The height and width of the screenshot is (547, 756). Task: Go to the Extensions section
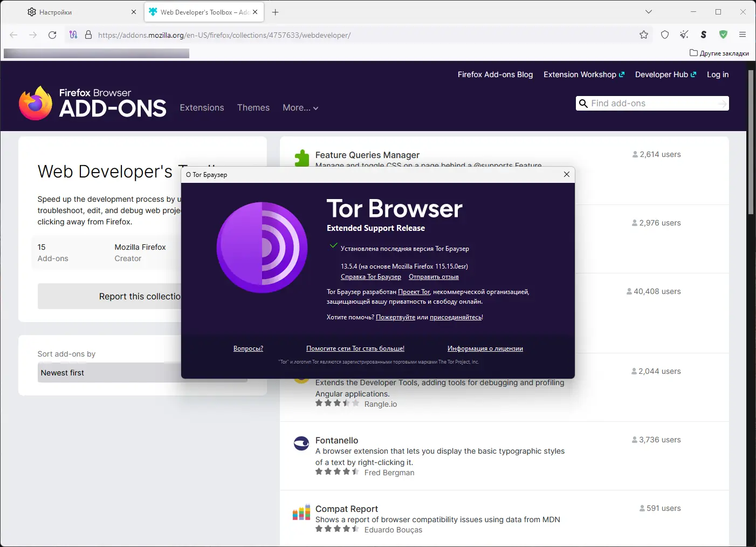pyautogui.click(x=202, y=108)
